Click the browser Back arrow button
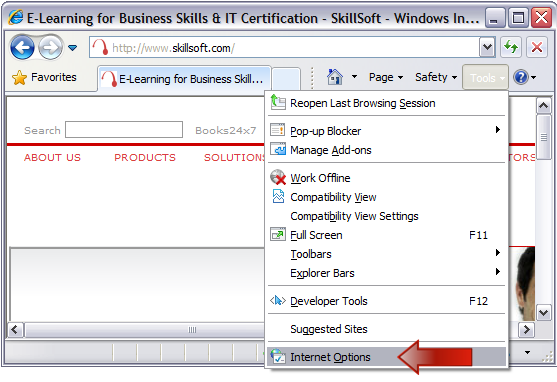The height and width of the screenshot is (382, 557). coord(22,47)
